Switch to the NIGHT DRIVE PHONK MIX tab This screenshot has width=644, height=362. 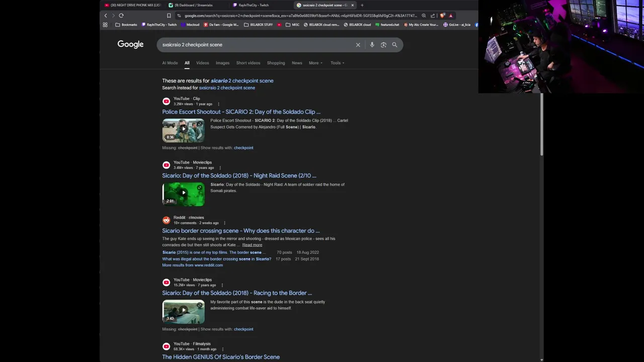click(132, 5)
